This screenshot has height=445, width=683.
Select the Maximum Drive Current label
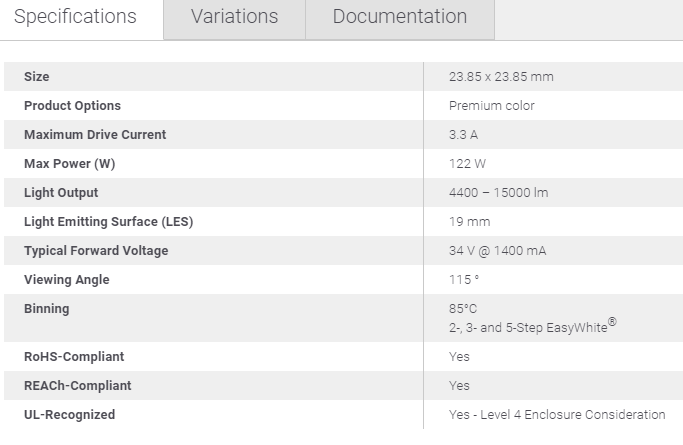(x=95, y=135)
